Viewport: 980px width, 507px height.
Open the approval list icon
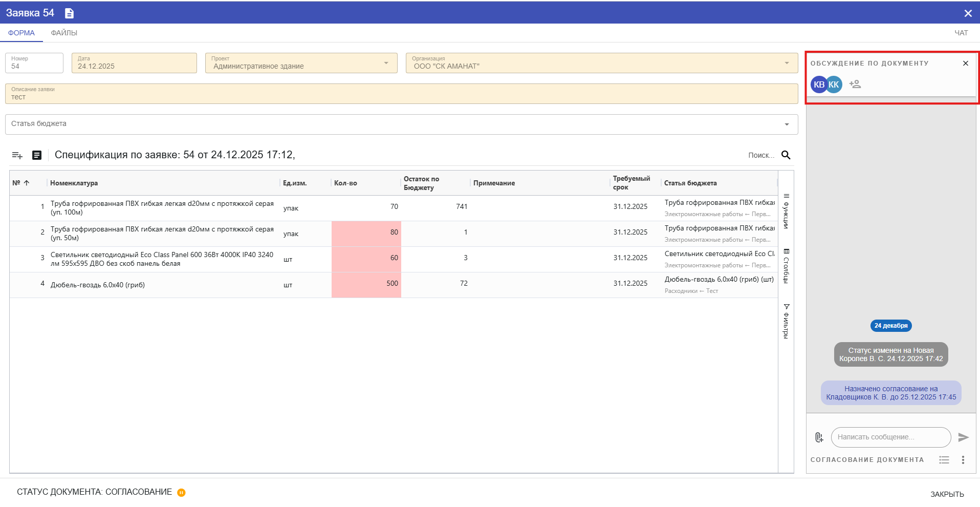[x=944, y=460]
